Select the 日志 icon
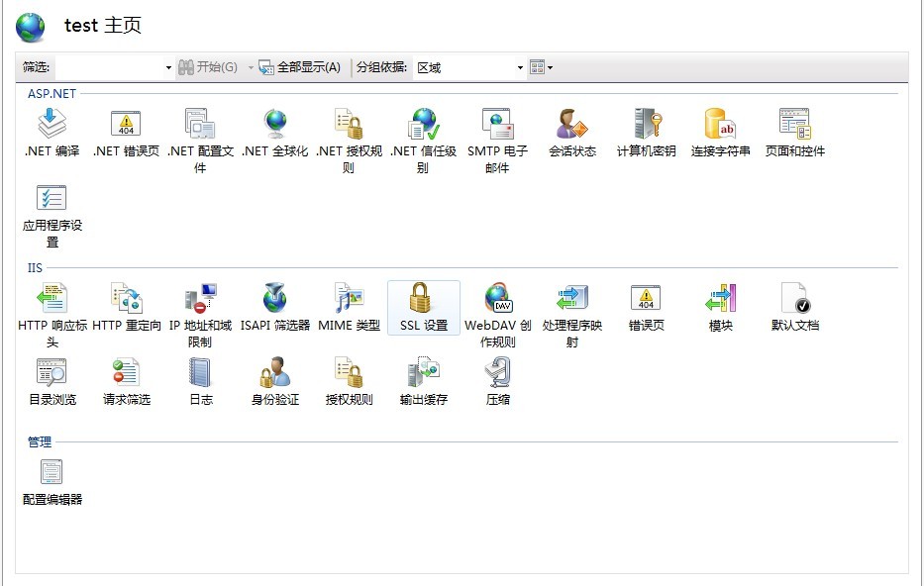 [200, 373]
